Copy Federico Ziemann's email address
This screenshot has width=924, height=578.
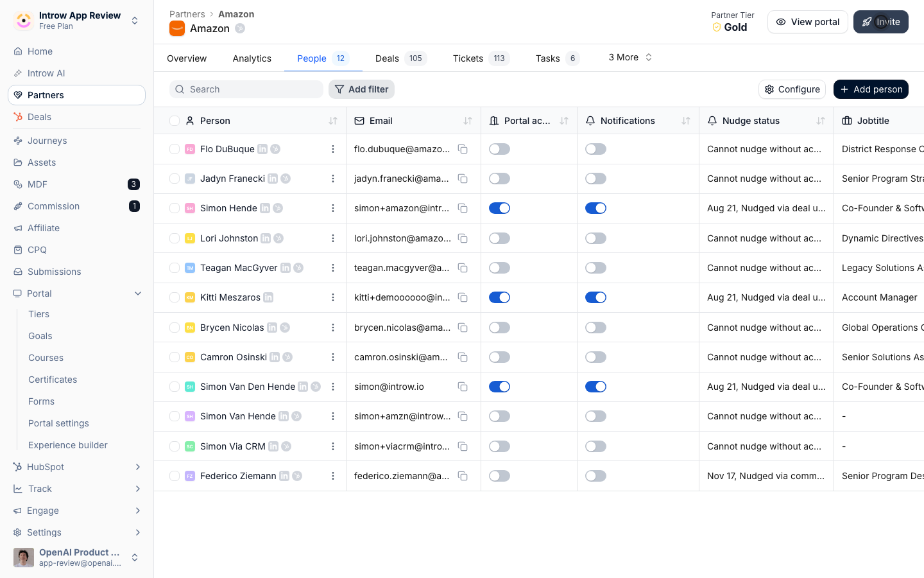click(x=463, y=476)
